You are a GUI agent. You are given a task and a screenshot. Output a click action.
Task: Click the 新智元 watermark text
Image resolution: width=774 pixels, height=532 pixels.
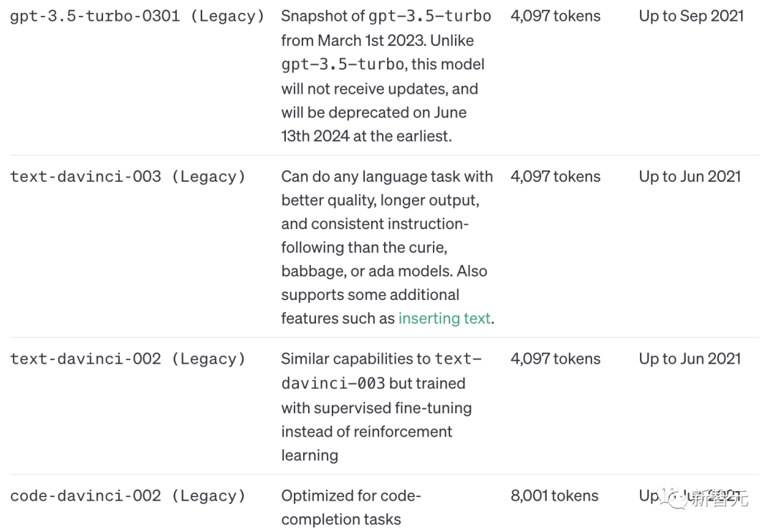coord(719,498)
